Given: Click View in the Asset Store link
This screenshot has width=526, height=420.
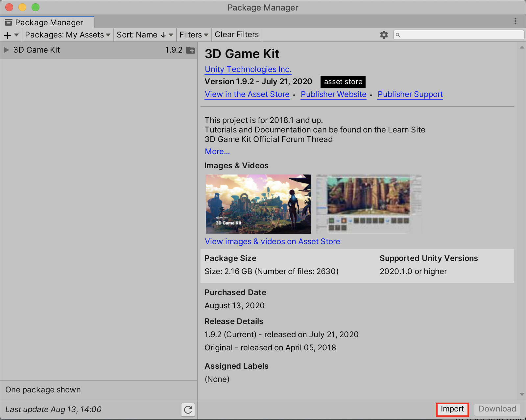Looking at the screenshot, I should tap(247, 94).
